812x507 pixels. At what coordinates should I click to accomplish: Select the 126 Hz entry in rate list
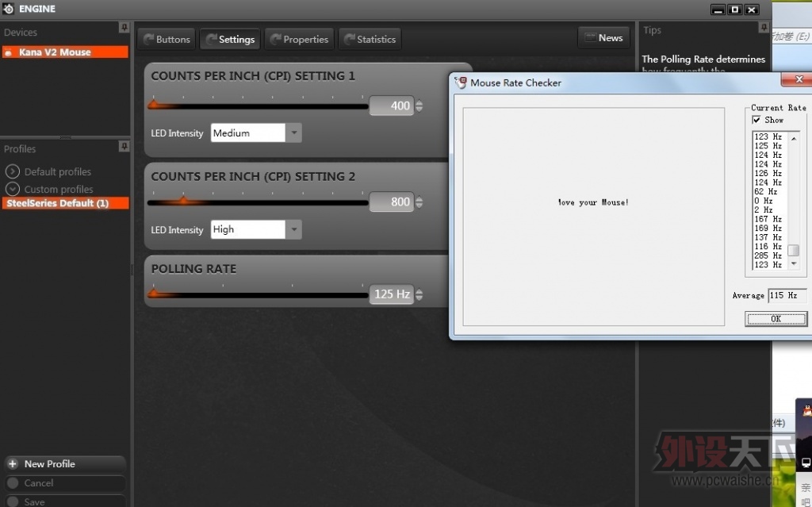pyautogui.click(x=768, y=173)
